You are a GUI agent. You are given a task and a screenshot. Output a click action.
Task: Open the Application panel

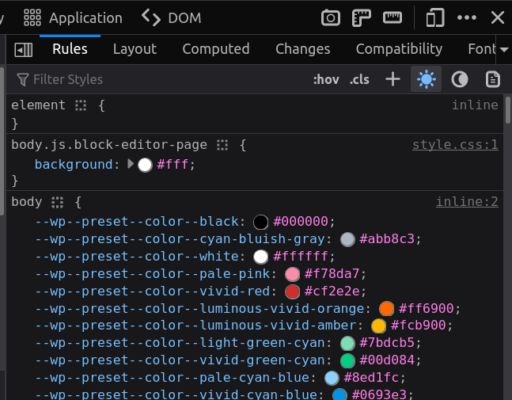[73, 18]
